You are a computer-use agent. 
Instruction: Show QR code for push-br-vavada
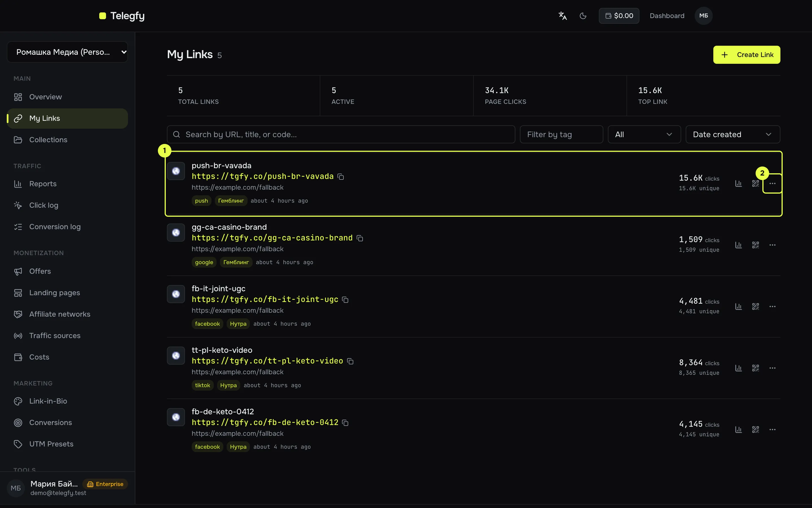click(x=755, y=183)
